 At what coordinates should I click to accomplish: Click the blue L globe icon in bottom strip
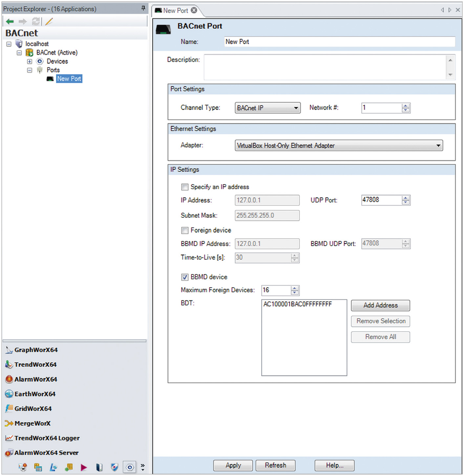53,467
